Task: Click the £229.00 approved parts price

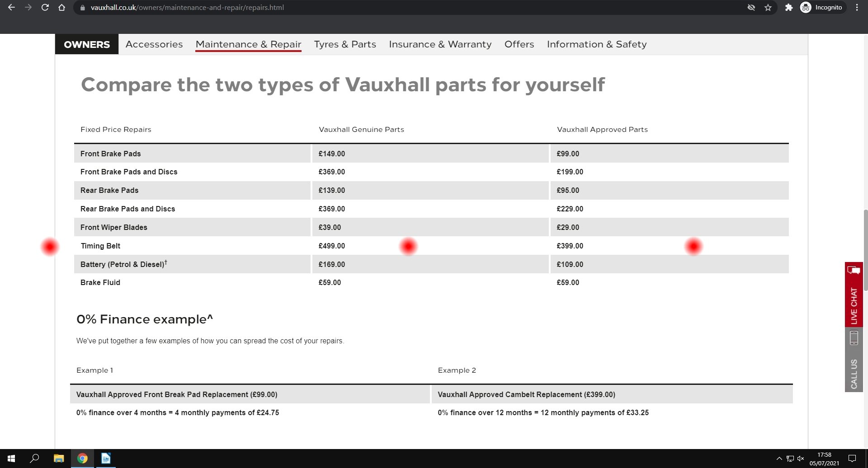Action: [570, 209]
